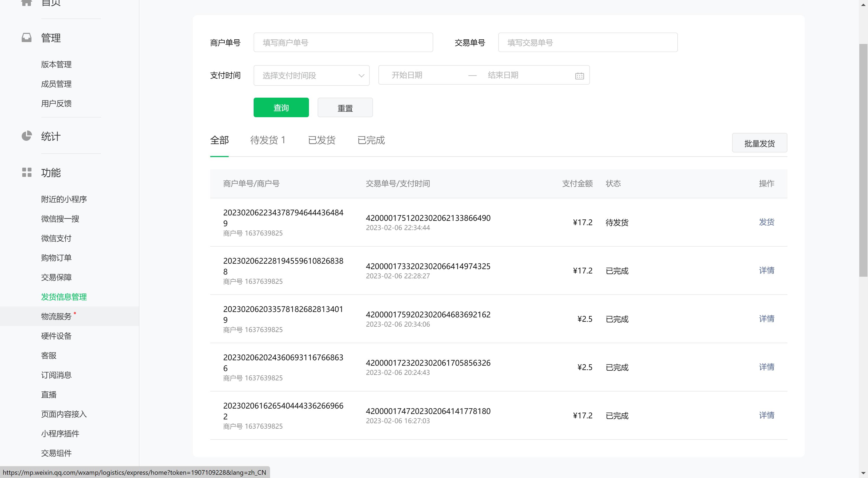Click the green 查询 button

tap(281, 107)
